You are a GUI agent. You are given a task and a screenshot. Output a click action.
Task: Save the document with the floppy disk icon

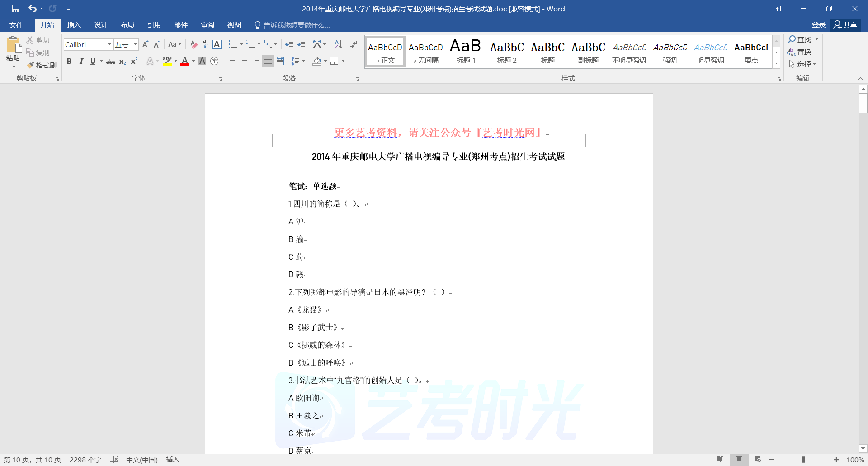16,9
